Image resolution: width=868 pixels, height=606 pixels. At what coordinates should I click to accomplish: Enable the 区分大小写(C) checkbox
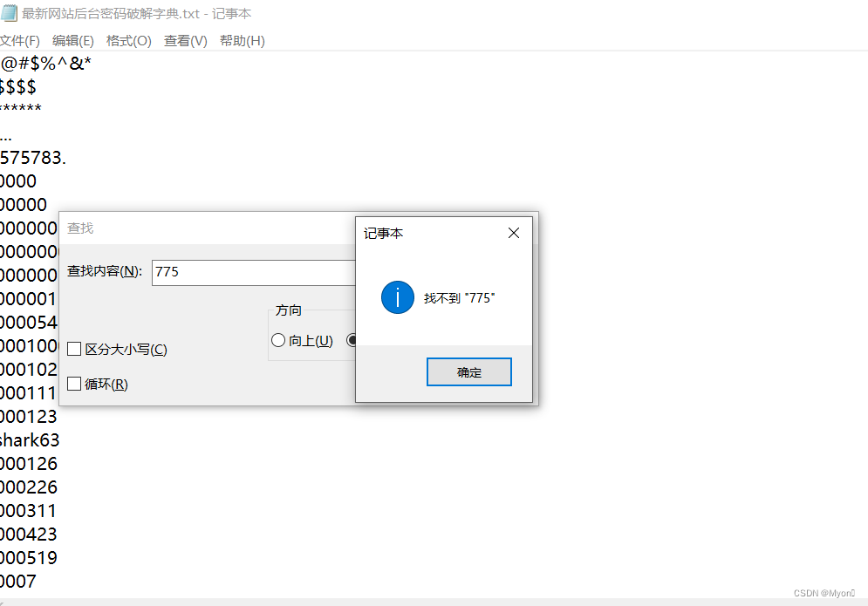pyautogui.click(x=74, y=349)
